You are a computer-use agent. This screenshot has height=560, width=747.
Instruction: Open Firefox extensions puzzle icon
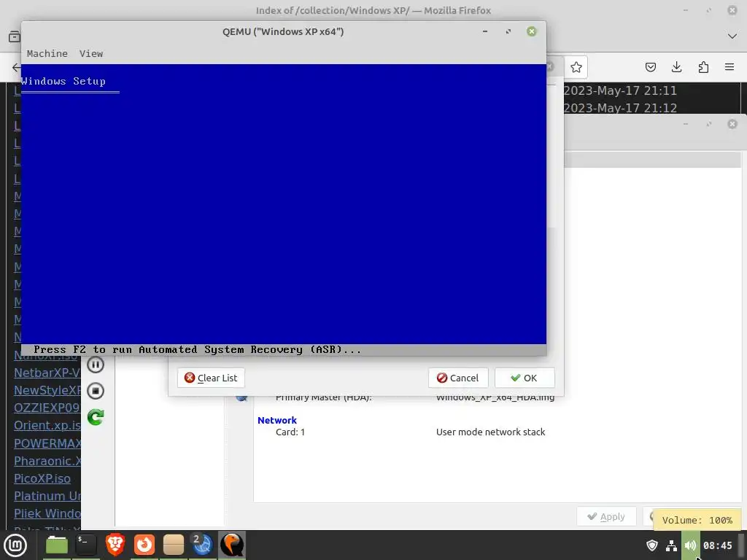click(703, 67)
